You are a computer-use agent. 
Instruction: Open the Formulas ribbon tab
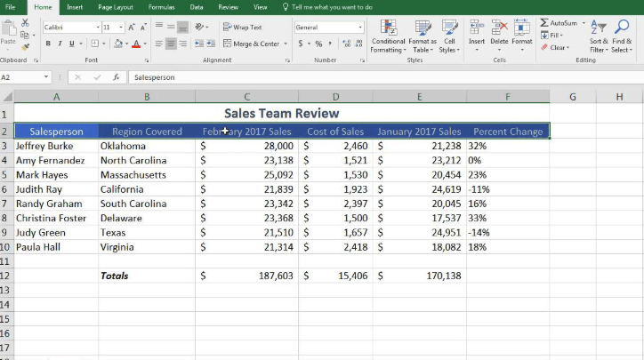coord(161,6)
